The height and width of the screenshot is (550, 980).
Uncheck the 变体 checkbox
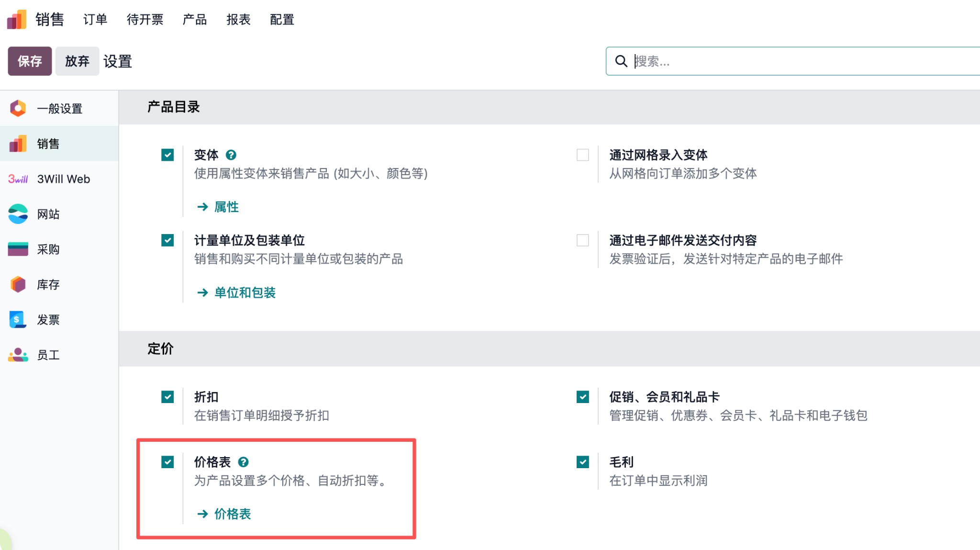[x=167, y=155]
